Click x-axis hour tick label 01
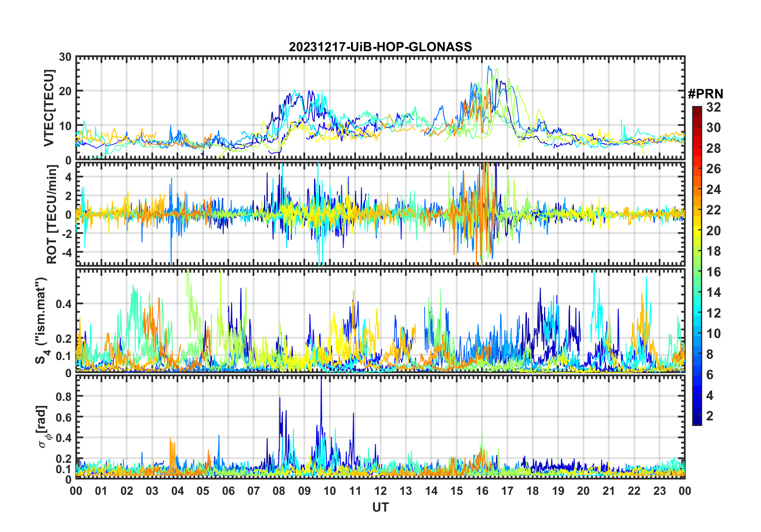Image resolution: width=761 pixels, height=532 pixels. click(101, 491)
